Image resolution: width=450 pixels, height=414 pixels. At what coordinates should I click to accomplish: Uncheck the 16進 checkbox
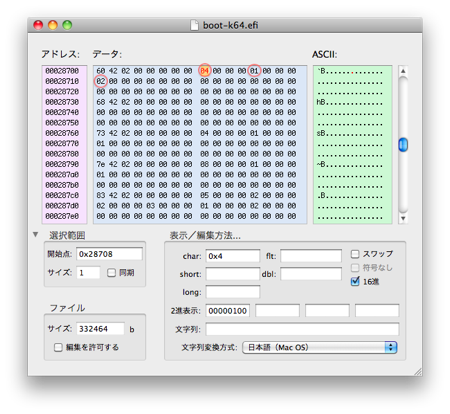(355, 281)
